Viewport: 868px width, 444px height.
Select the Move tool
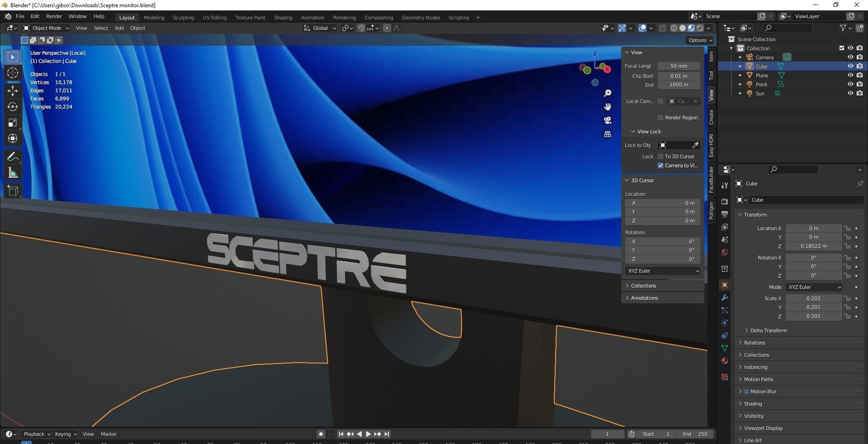pyautogui.click(x=13, y=90)
